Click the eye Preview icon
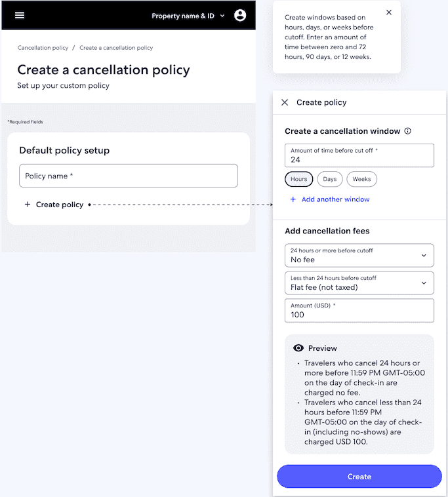Viewport: 448px width, 497px height. 298,348
